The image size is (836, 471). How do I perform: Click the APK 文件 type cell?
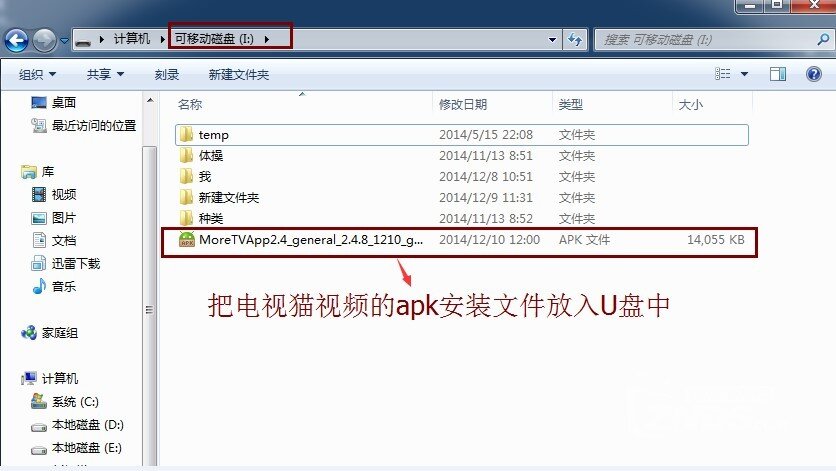coord(584,240)
